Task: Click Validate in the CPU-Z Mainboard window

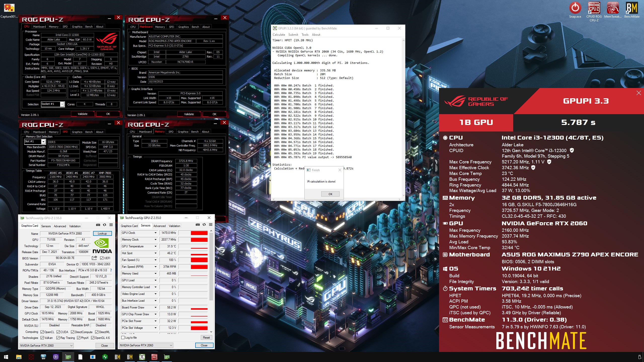Action: pos(189,114)
